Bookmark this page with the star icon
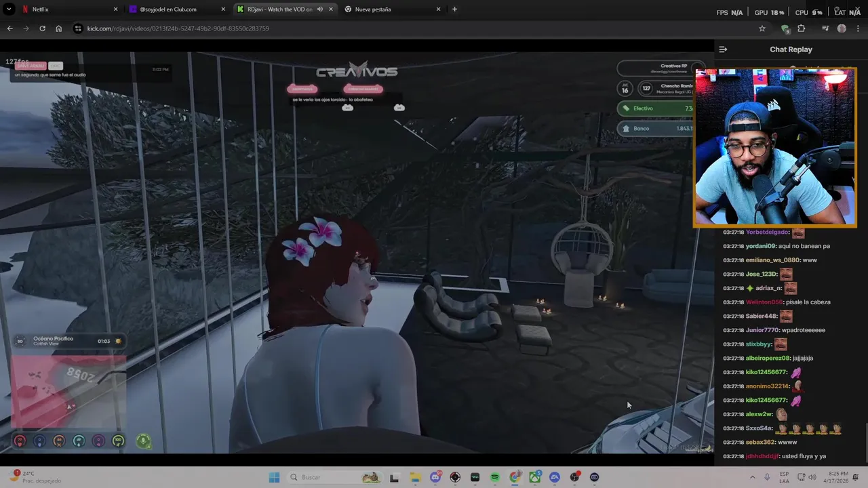The height and width of the screenshot is (488, 868). (x=762, y=28)
